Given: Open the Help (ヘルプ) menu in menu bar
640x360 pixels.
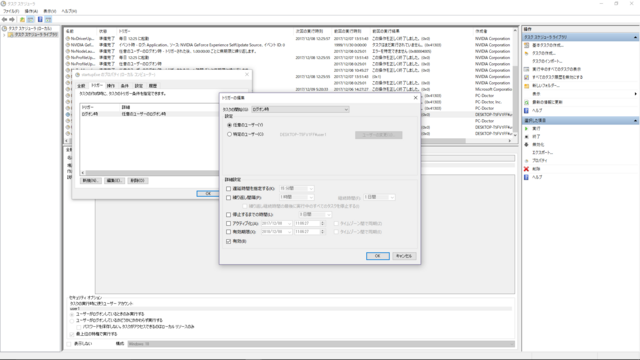Looking at the screenshot, I should pos(69,11).
